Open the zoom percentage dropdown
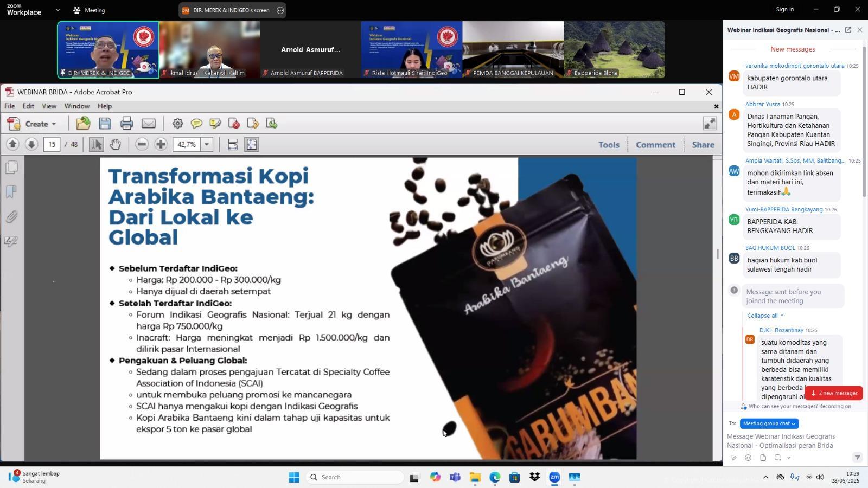Screen dimensions: 868x488 (x=207, y=144)
